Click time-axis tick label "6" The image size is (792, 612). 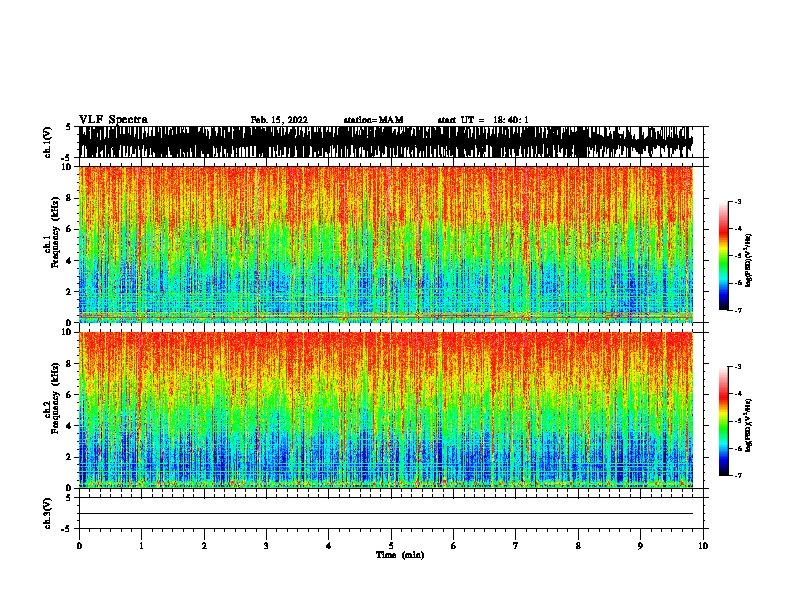tap(454, 546)
